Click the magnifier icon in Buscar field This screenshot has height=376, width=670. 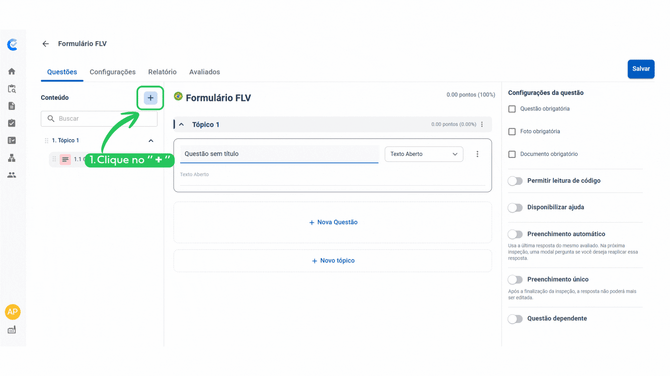click(51, 118)
